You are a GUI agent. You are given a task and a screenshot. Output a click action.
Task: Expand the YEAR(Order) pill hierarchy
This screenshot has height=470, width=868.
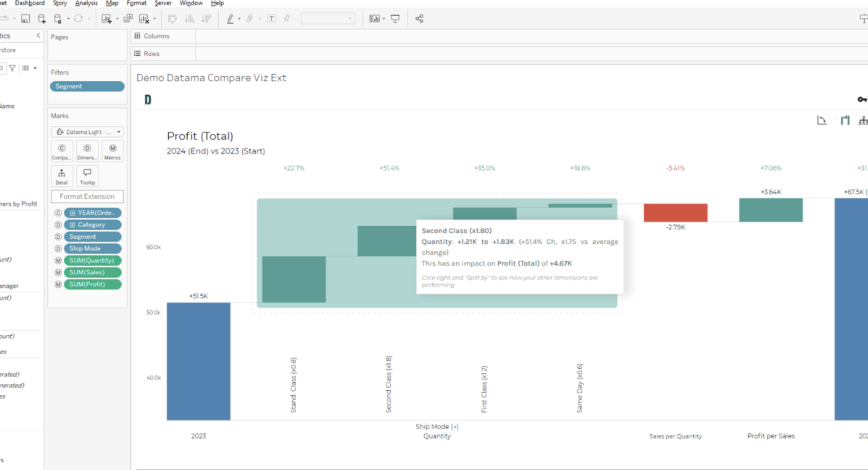coord(72,213)
